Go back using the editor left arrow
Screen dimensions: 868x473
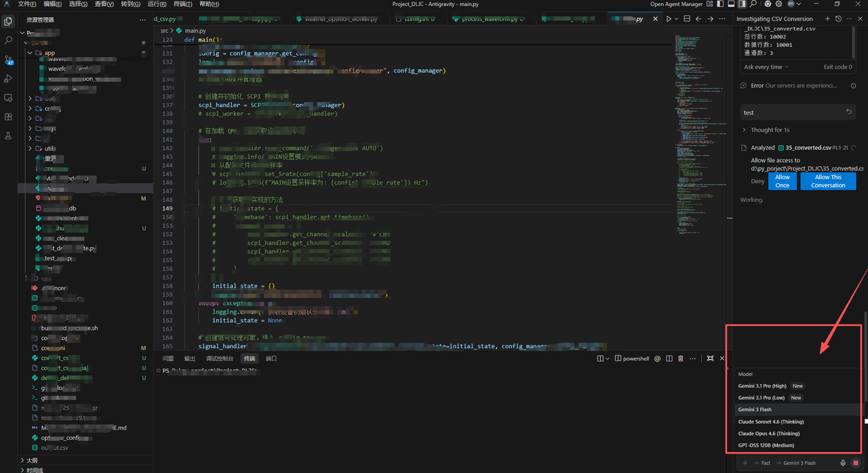click(699, 19)
